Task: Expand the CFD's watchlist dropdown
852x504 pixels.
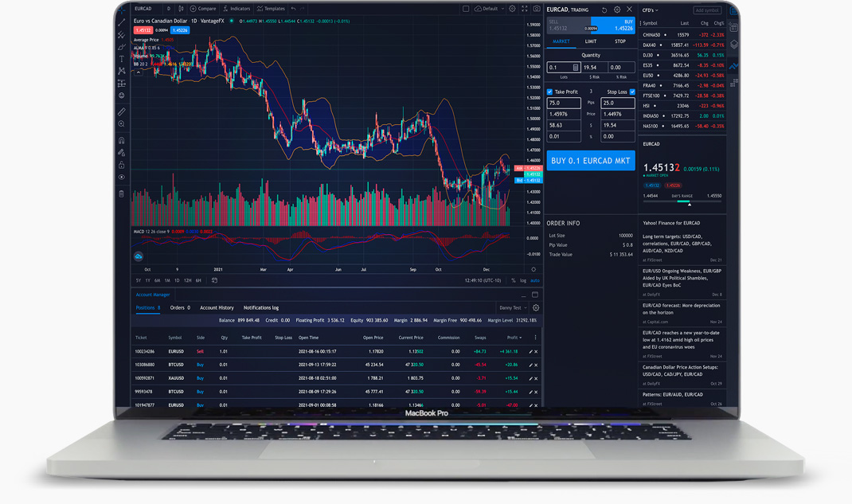Action: point(651,10)
